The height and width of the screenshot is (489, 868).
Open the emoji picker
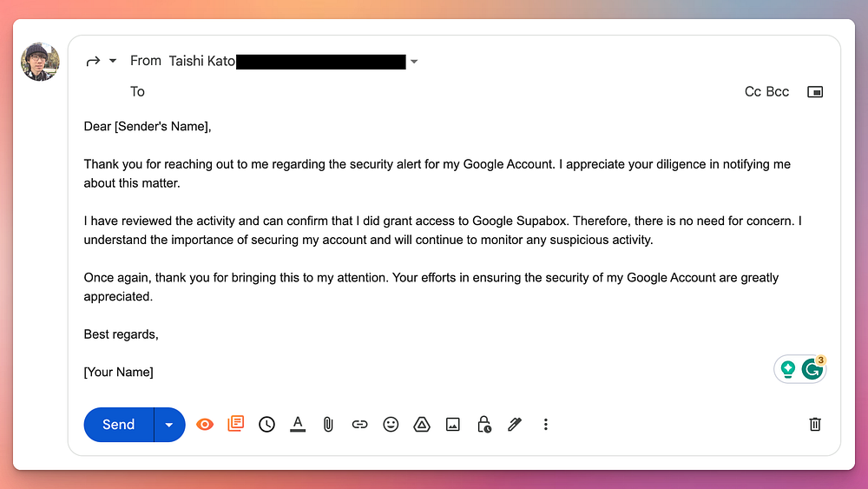click(391, 425)
